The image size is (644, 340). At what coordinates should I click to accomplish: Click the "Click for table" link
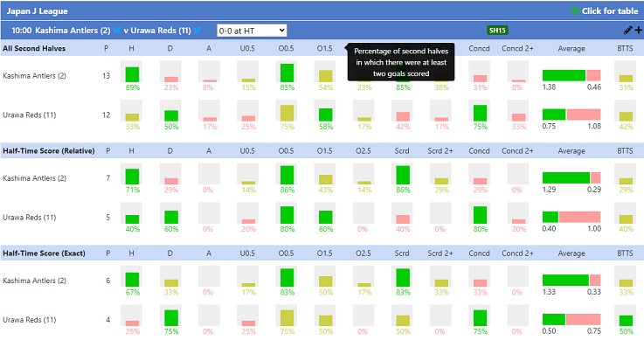click(x=610, y=11)
